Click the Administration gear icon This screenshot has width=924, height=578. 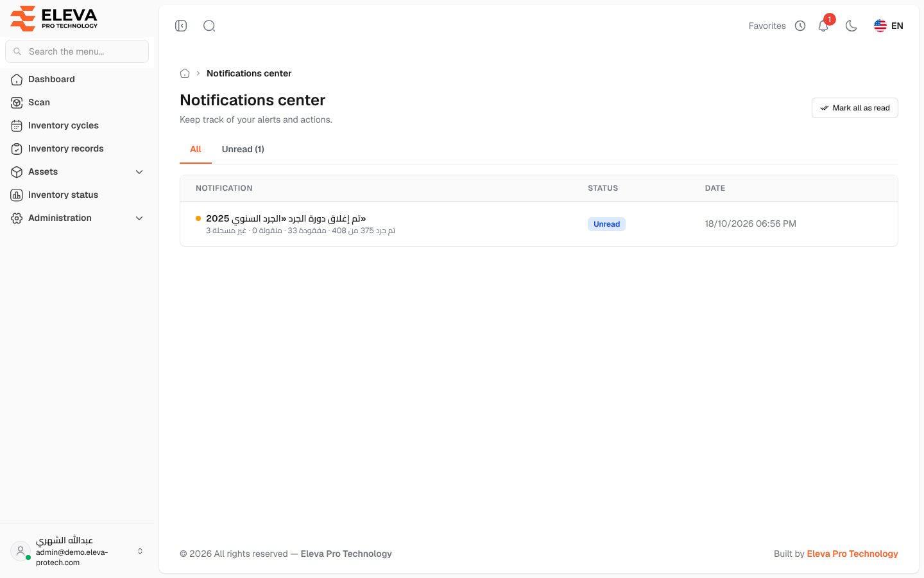[x=17, y=218]
